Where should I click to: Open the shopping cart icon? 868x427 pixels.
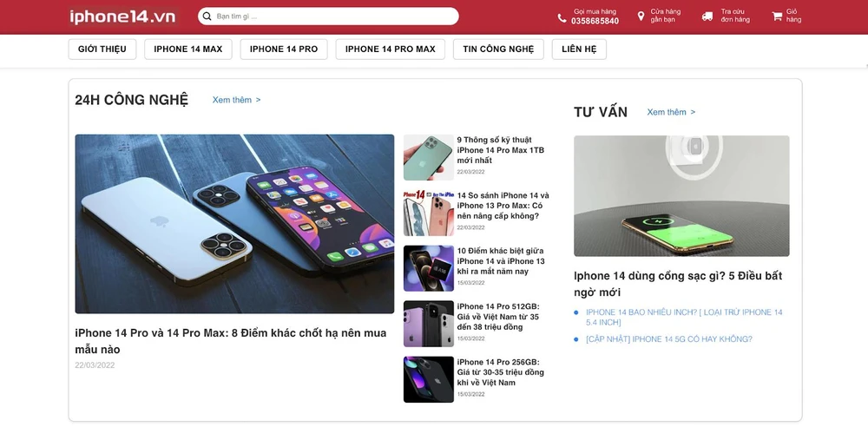tap(777, 16)
